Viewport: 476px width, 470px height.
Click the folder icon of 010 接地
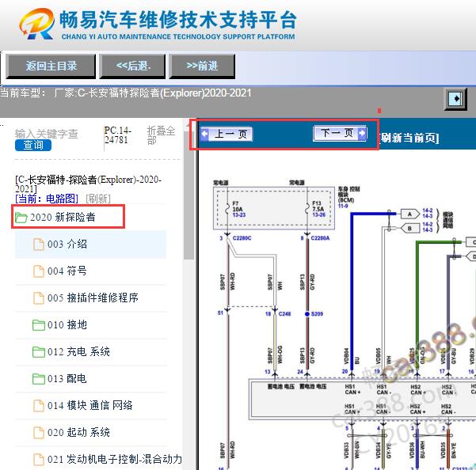coord(39,325)
